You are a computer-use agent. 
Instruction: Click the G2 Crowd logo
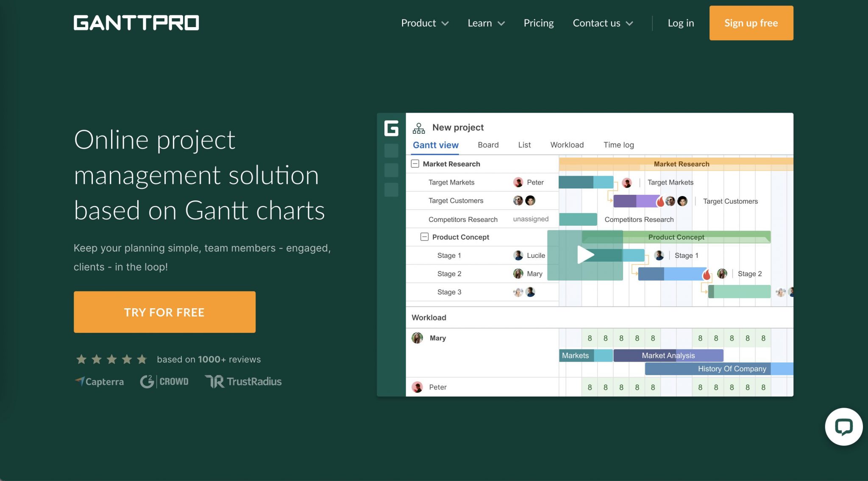click(164, 381)
